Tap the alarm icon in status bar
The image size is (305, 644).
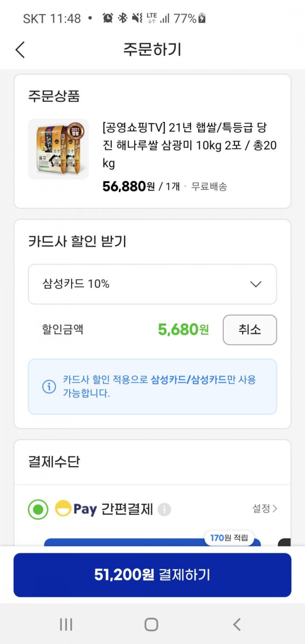tap(107, 18)
